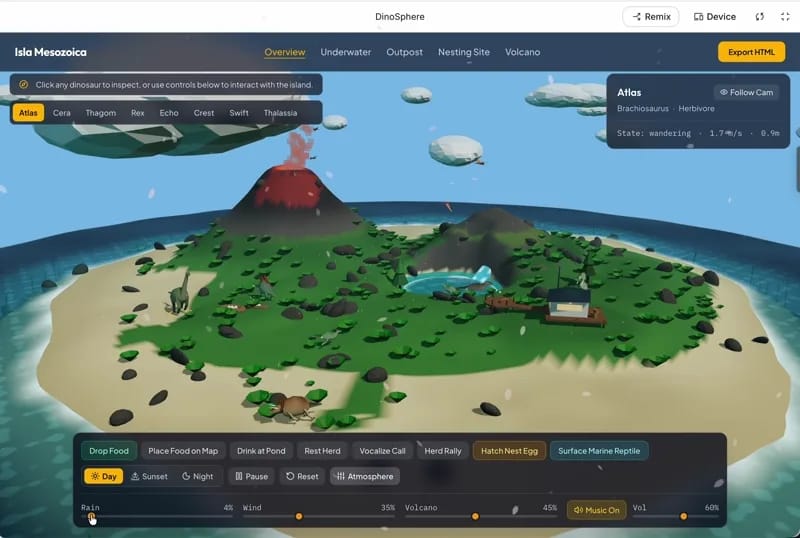Click the outpost cabin building
800x538 pixels.
pos(569,303)
